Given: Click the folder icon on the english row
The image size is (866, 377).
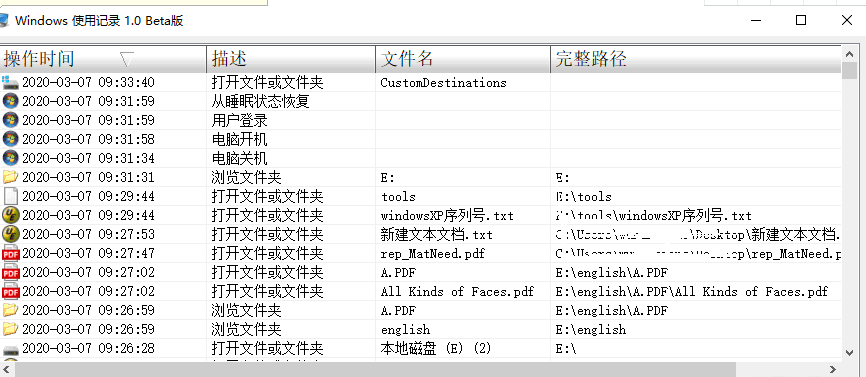Looking at the screenshot, I should (x=10, y=329).
